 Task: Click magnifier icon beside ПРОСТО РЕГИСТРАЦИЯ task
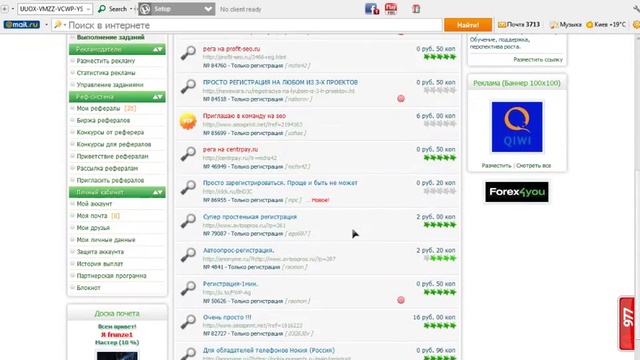(x=188, y=87)
